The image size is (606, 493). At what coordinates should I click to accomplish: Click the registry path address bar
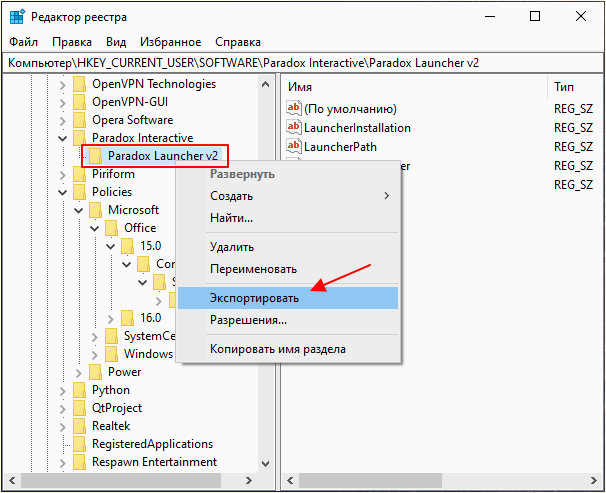303,63
